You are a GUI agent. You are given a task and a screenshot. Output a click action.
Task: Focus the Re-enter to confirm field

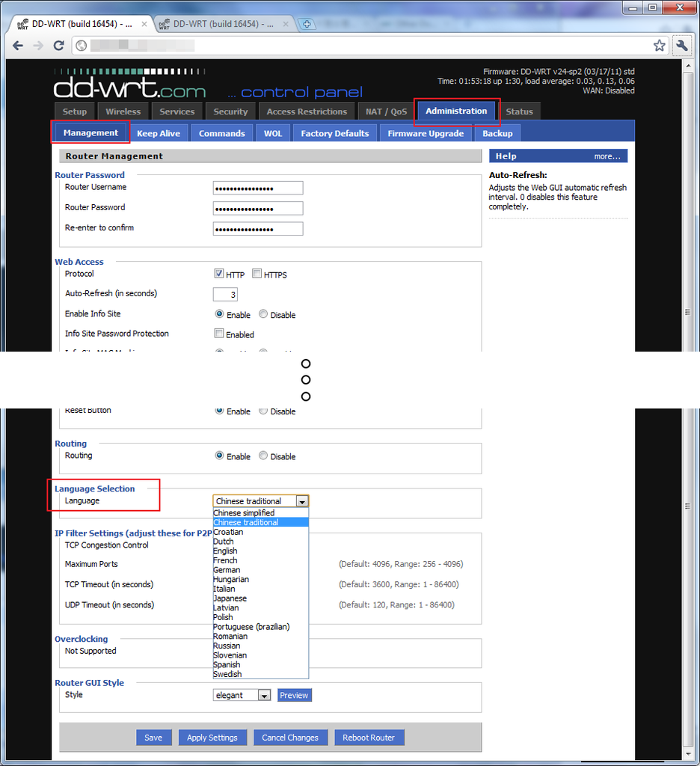pyautogui.click(x=258, y=229)
